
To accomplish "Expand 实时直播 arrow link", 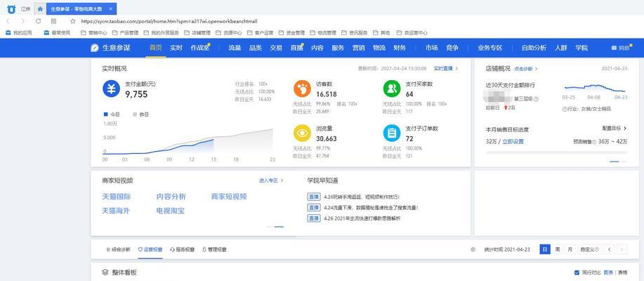I will pyautogui.click(x=446, y=69).
